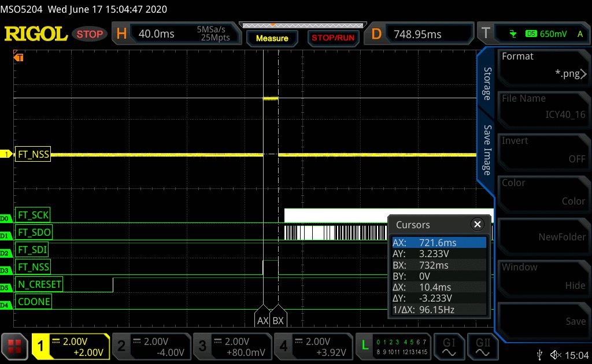
Task: Open the channel 2 settings box
Action: coord(151,347)
